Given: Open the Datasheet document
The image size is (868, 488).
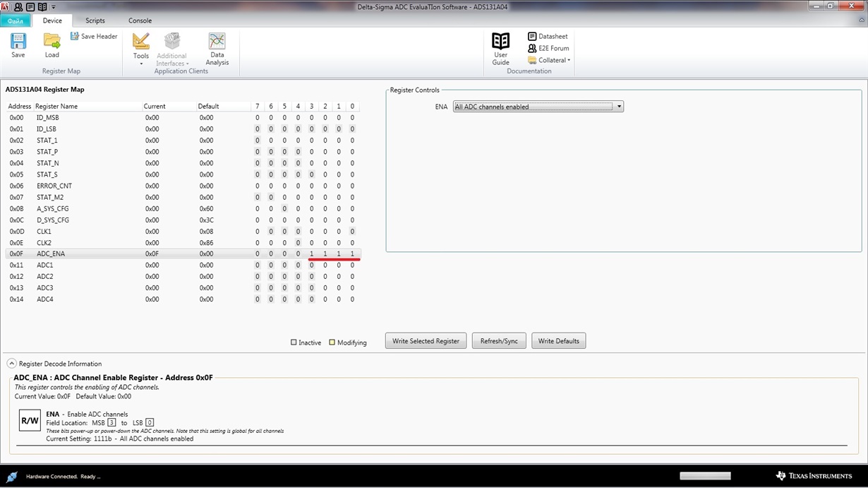Looking at the screenshot, I should click(x=548, y=36).
